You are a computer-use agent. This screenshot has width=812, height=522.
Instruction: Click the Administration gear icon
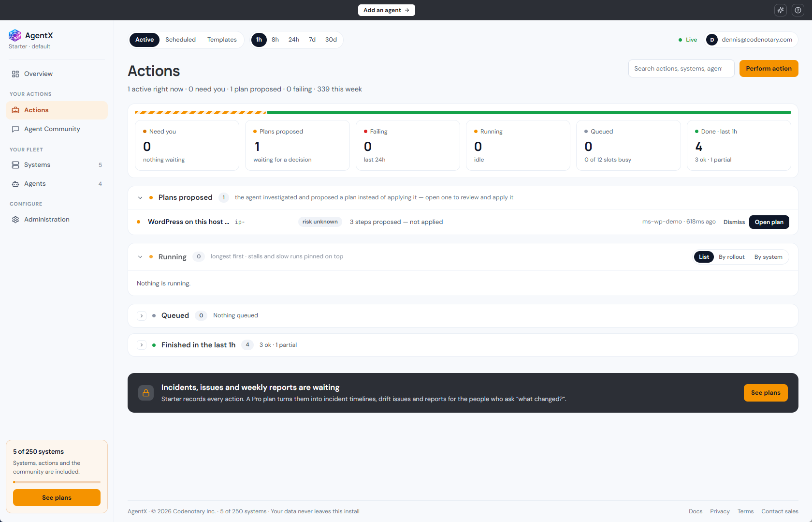point(15,220)
